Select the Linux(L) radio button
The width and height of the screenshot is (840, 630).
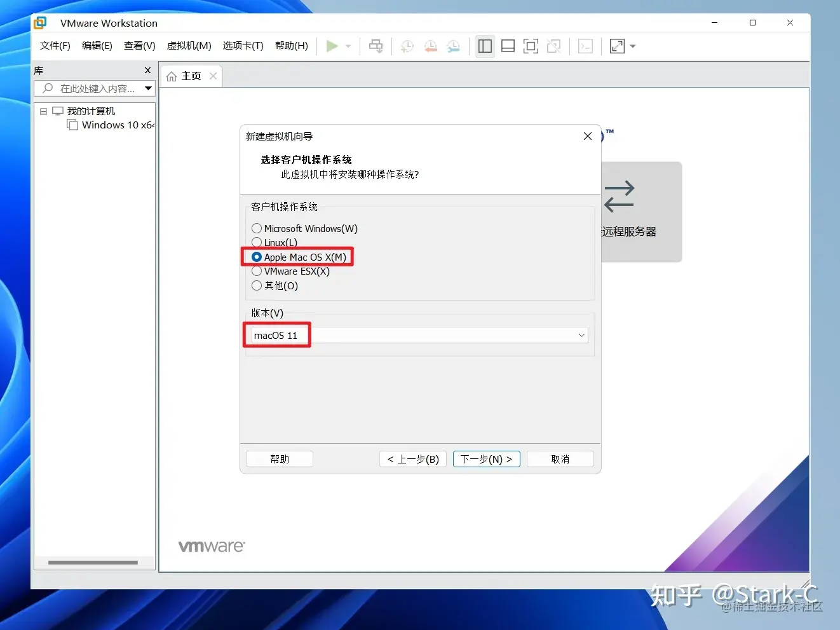(257, 242)
